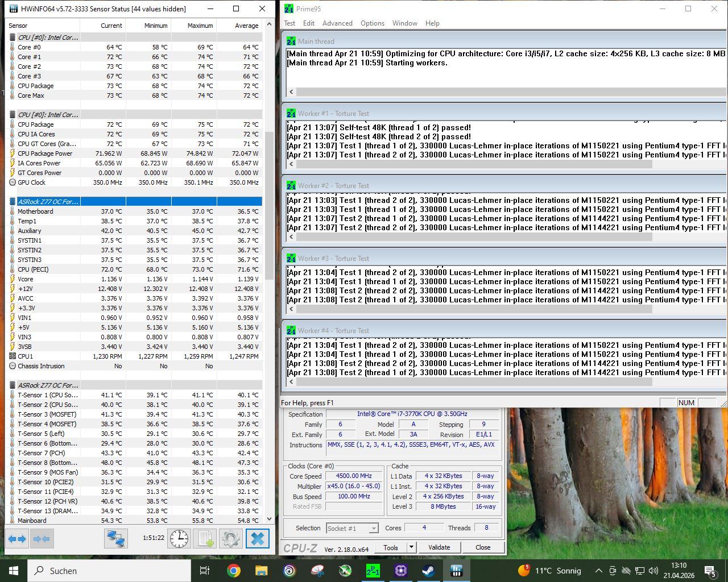The width and height of the screenshot is (728, 582).
Task: Click the 11°C Sonnig weather widget
Action: [x=549, y=571]
